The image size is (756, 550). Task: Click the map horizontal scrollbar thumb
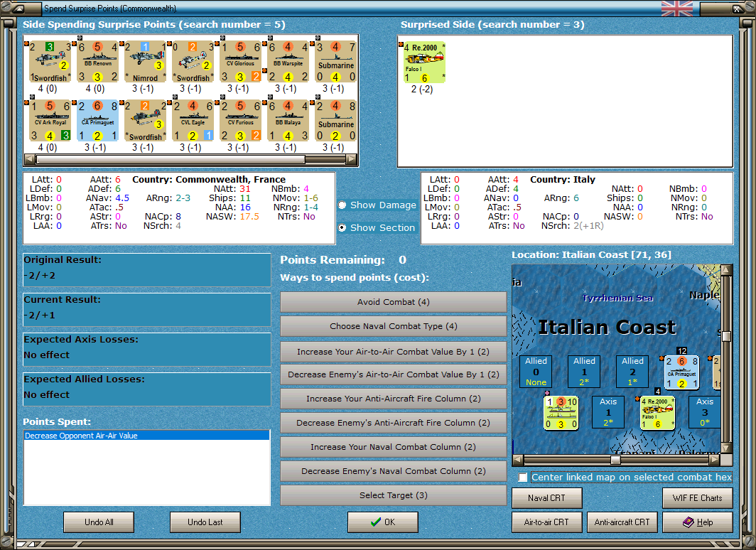pyautogui.click(x=616, y=460)
